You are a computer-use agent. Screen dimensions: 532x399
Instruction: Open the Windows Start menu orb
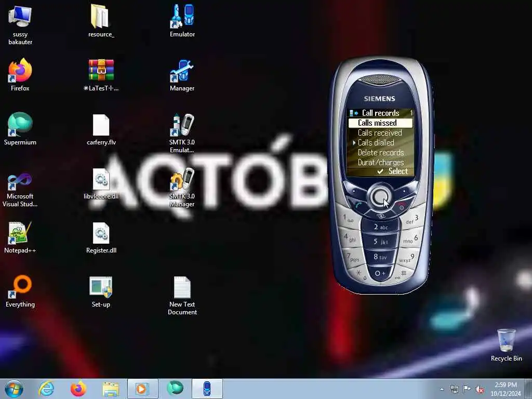point(14,389)
